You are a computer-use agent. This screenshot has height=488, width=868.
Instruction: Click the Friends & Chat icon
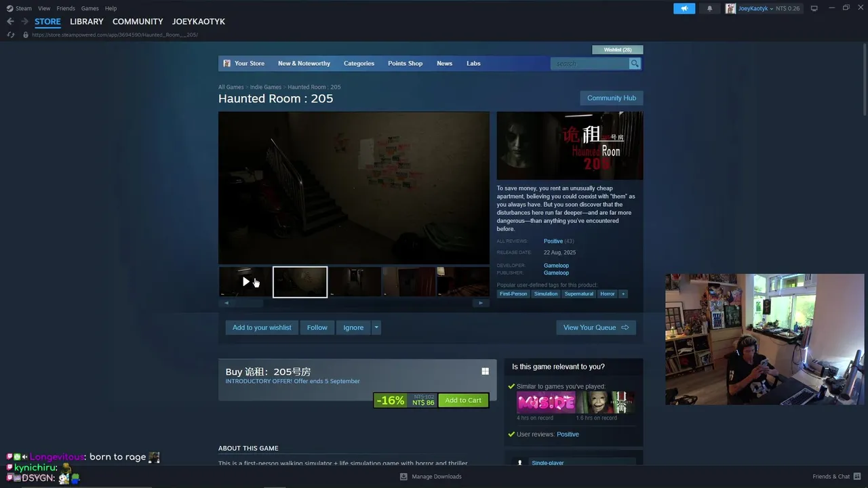tap(858, 476)
